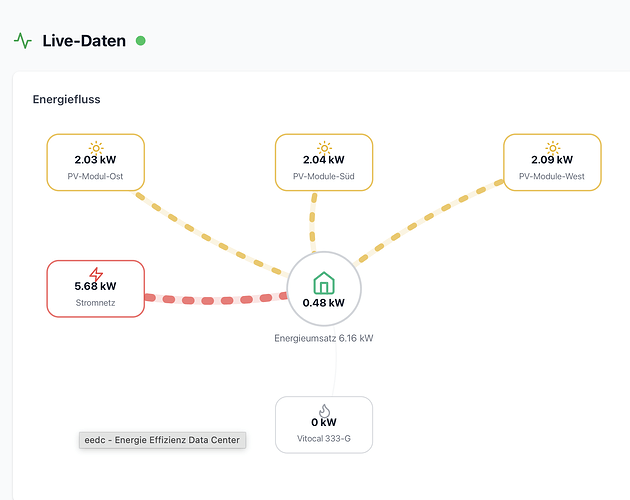The image size is (630, 500).
Task: Open the PV-Module-West node card
Action: pos(552,162)
